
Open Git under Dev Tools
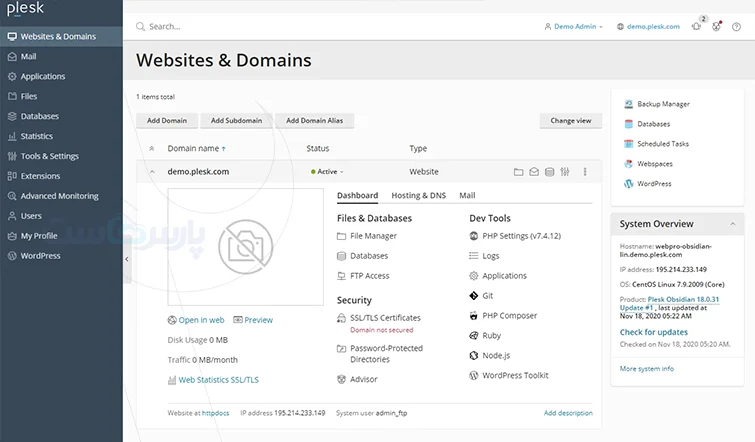coord(481,296)
